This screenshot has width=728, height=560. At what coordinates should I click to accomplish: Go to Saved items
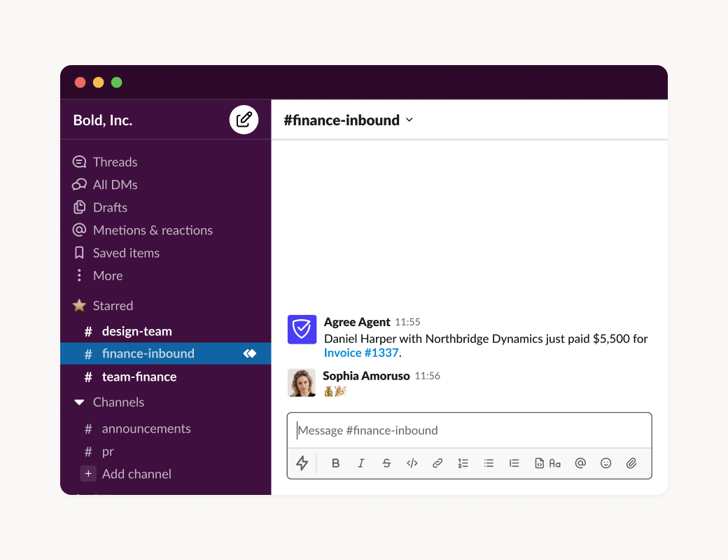click(x=126, y=253)
